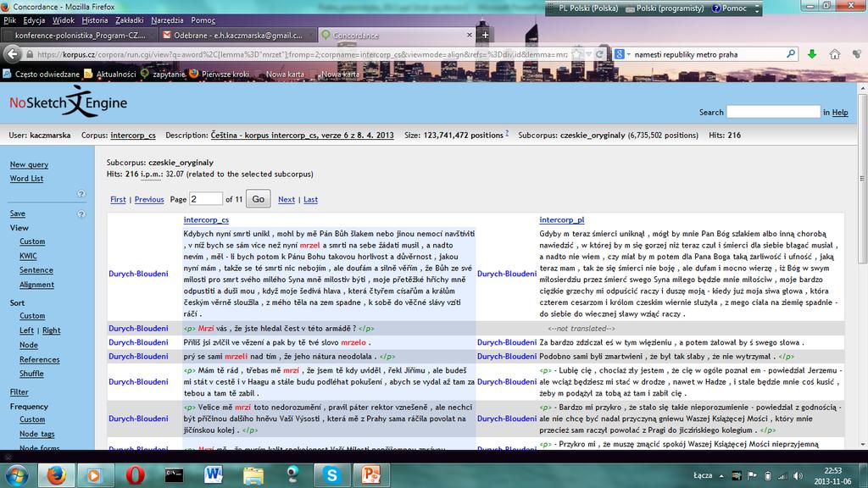Click the search magnifier in the search bar
The image size is (868, 488).
coord(791,54)
